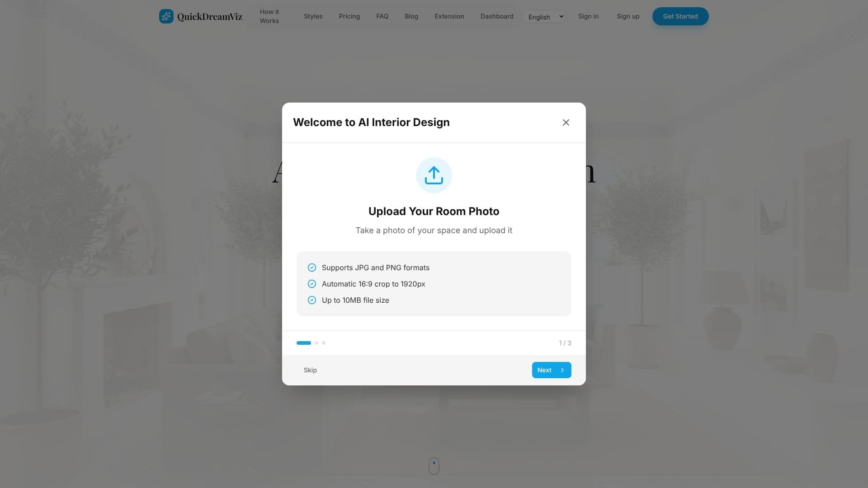The image size is (868, 488).
Task: Click text 'Supports JPG and PNG formats'
Action: click(375, 267)
